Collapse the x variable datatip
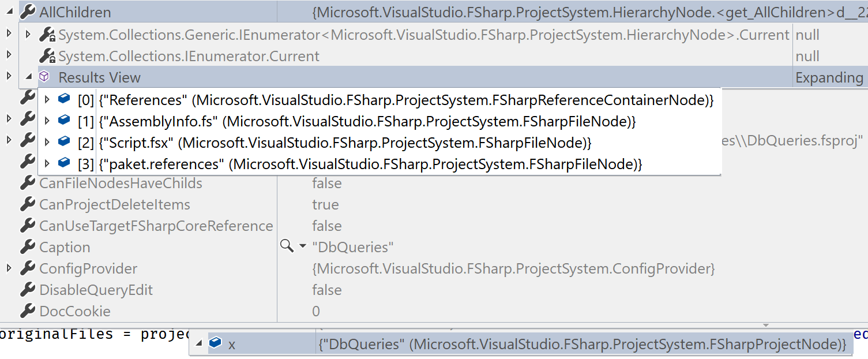Screen dimensions: 868x359 click(199, 344)
